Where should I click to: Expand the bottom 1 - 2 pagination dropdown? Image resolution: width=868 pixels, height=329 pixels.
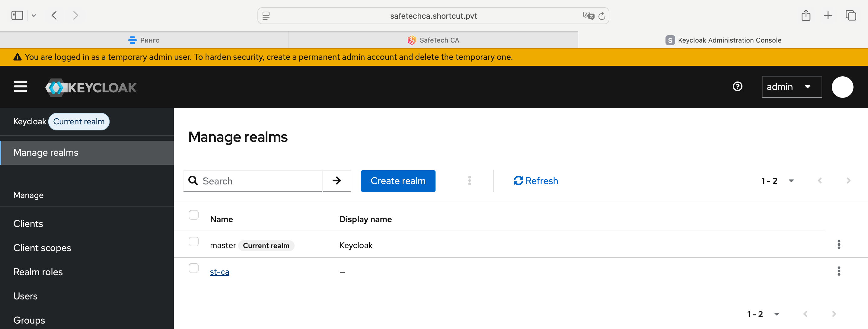(x=763, y=314)
